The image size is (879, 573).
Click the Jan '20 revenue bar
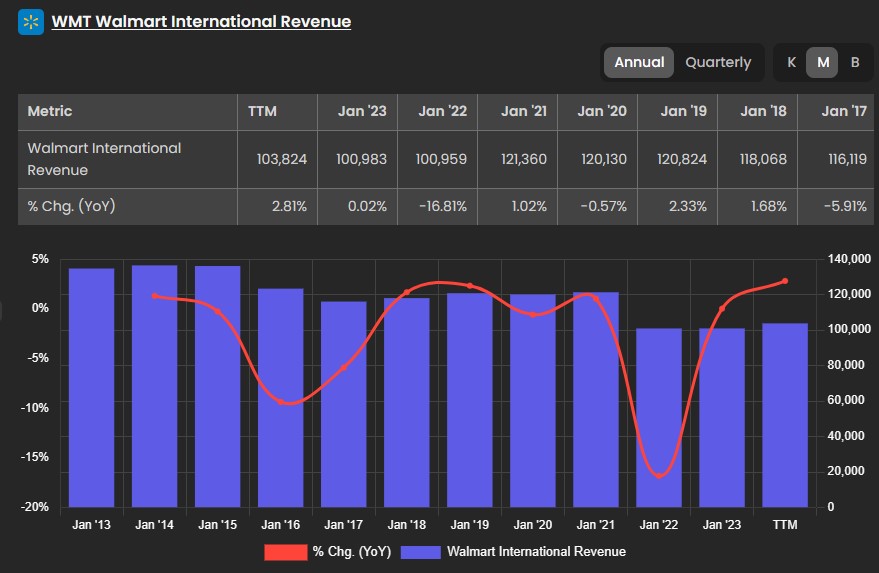click(533, 401)
